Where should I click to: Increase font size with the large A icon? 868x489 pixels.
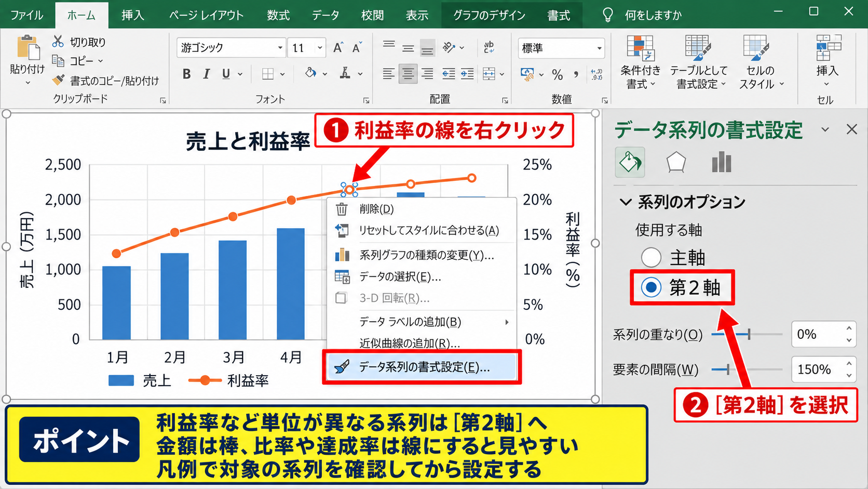pos(338,48)
